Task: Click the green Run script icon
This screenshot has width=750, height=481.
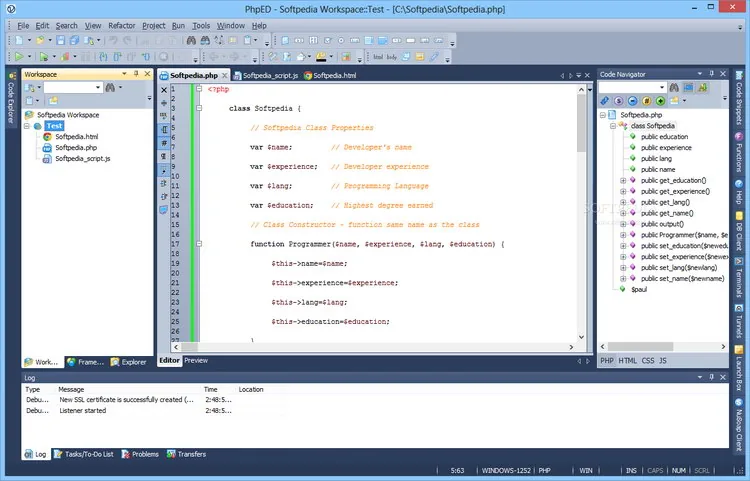Action: point(19,57)
